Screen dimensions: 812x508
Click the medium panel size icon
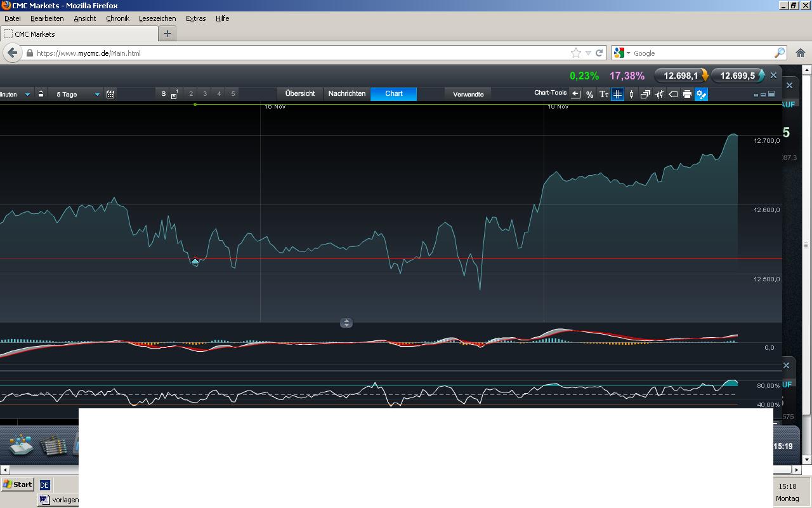[x=763, y=95]
